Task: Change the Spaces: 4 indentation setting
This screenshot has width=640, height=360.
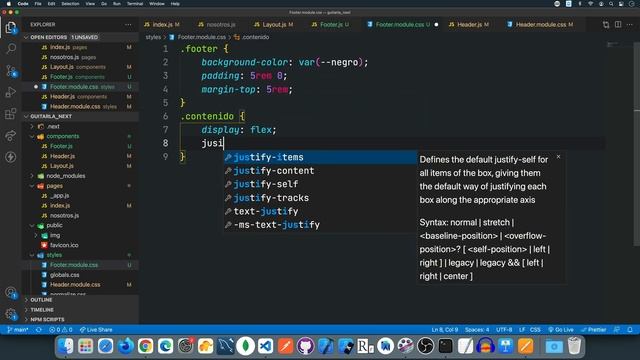Action: click(x=477, y=329)
